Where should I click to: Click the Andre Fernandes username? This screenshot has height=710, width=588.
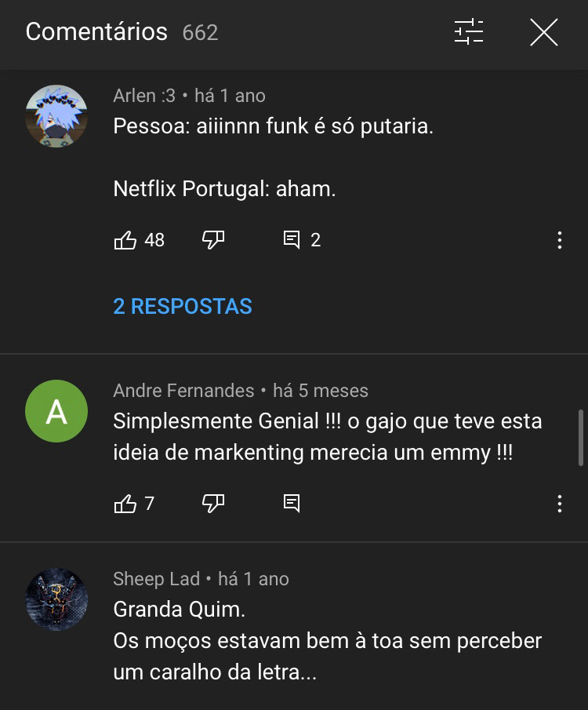pyautogui.click(x=183, y=391)
